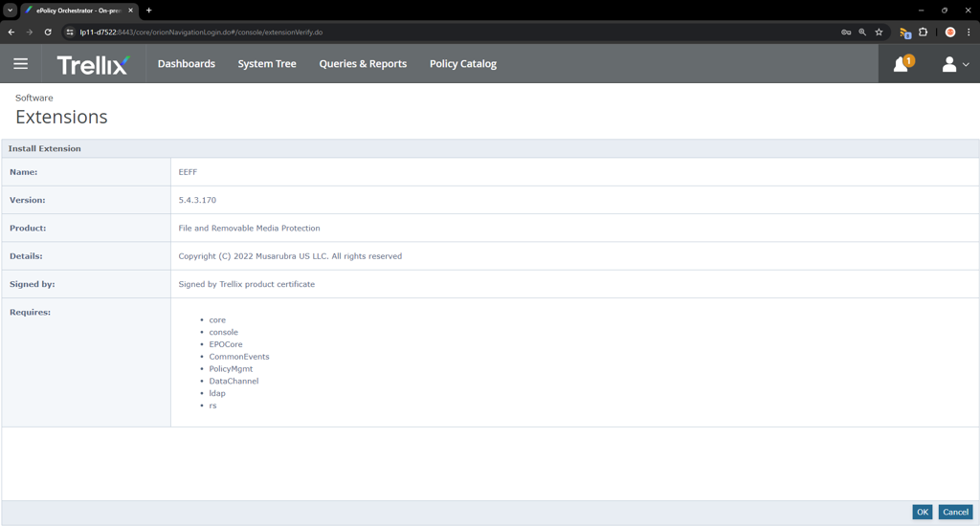This screenshot has height=526, width=980.
Task: Open the browser zoom control icon
Action: (x=862, y=32)
